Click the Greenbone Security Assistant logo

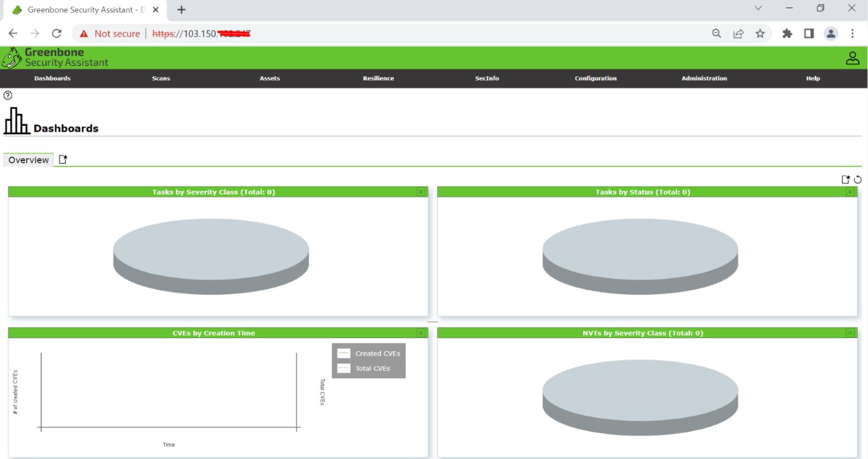point(55,58)
